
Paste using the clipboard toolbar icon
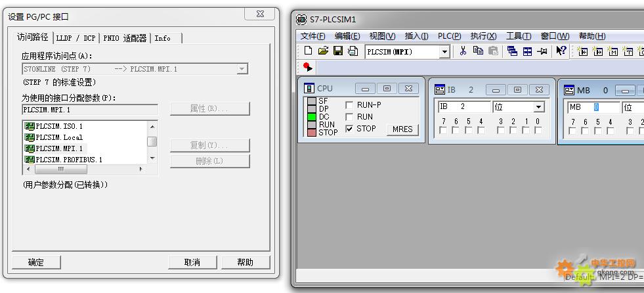click(493, 51)
